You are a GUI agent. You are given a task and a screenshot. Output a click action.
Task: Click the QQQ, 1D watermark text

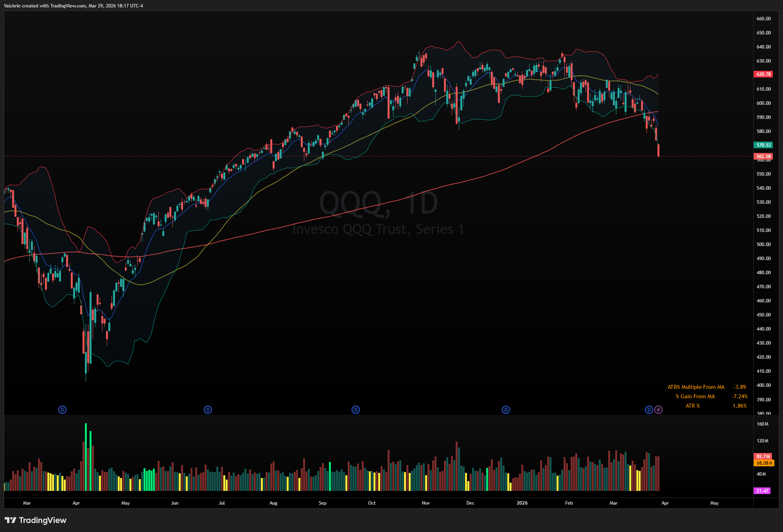pyautogui.click(x=378, y=203)
